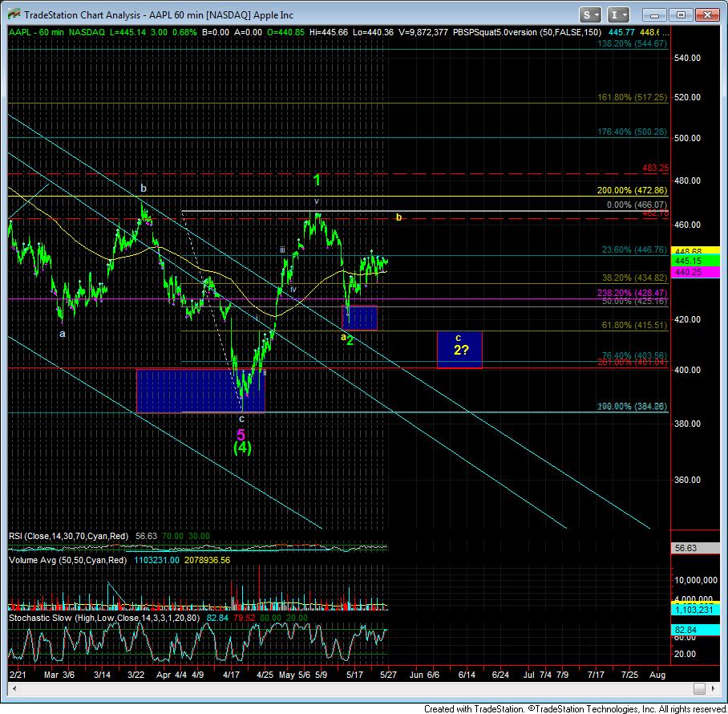Click the 'L=445.14' last price value
The image size is (728, 714).
(127, 33)
